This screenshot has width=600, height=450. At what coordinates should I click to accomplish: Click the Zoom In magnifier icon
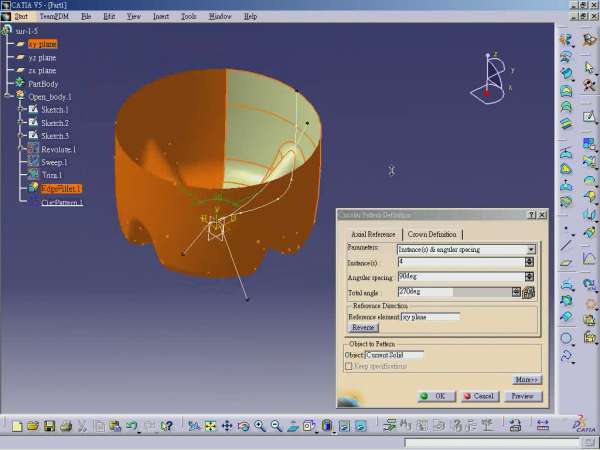pos(259,426)
